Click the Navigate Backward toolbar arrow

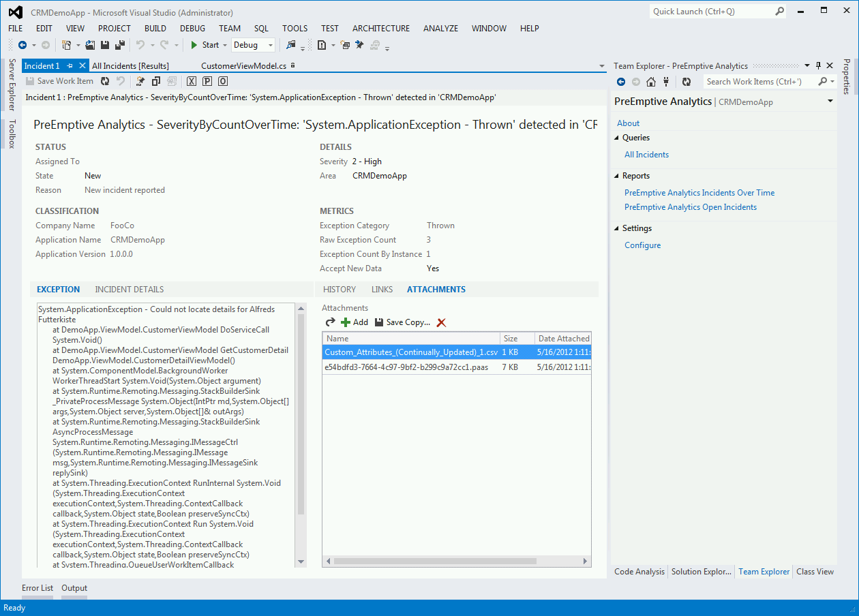pos(22,45)
